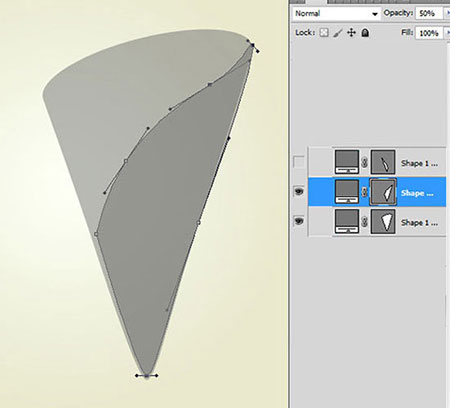Viewport: 450px width, 408px height.
Task: Hide the selected blue shape layer
Action: [299, 191]
